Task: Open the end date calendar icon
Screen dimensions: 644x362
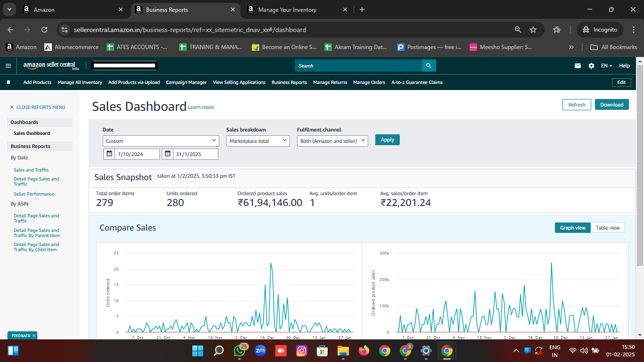Action: [x=168, y=154]
